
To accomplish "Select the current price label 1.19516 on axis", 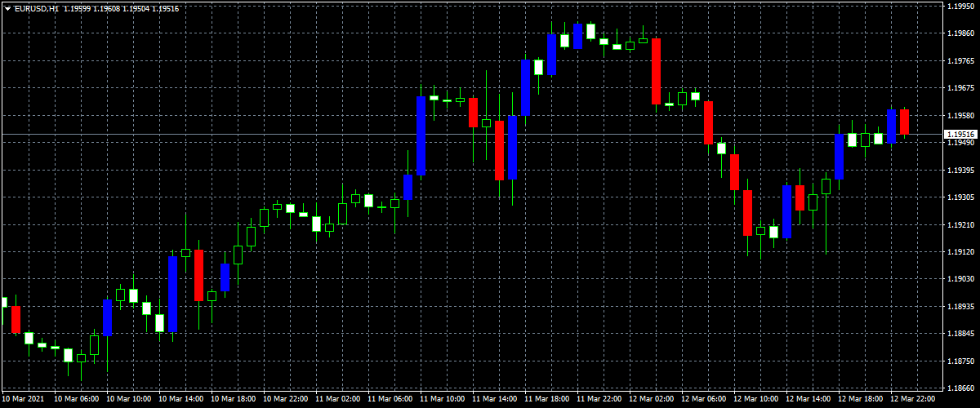I will tap(960, 134).
